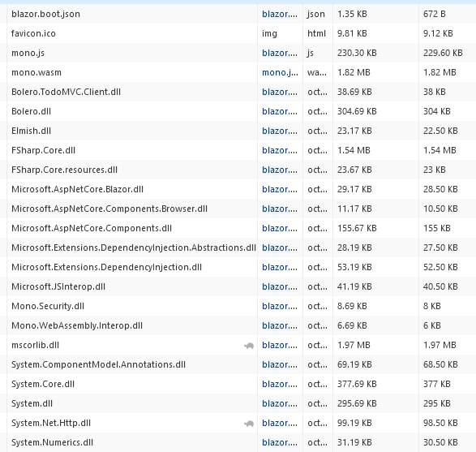Click the 295 KB size value

437,402
